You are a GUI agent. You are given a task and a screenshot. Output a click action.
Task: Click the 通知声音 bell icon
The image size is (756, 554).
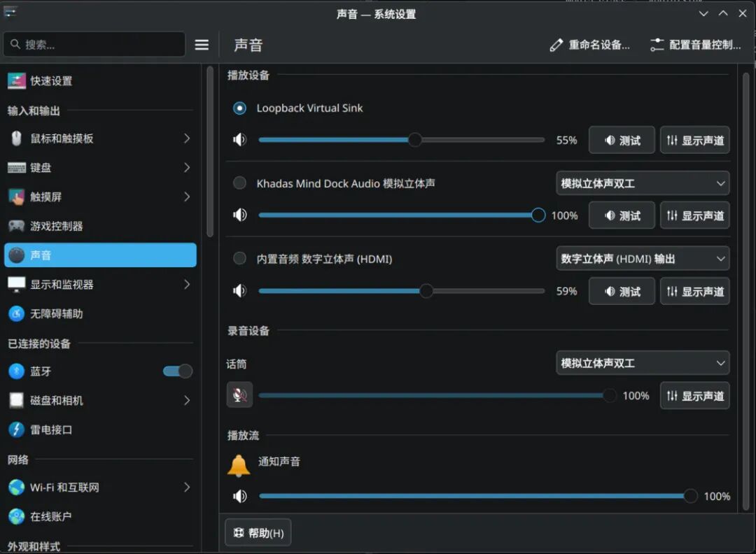[x=239, y=465]
